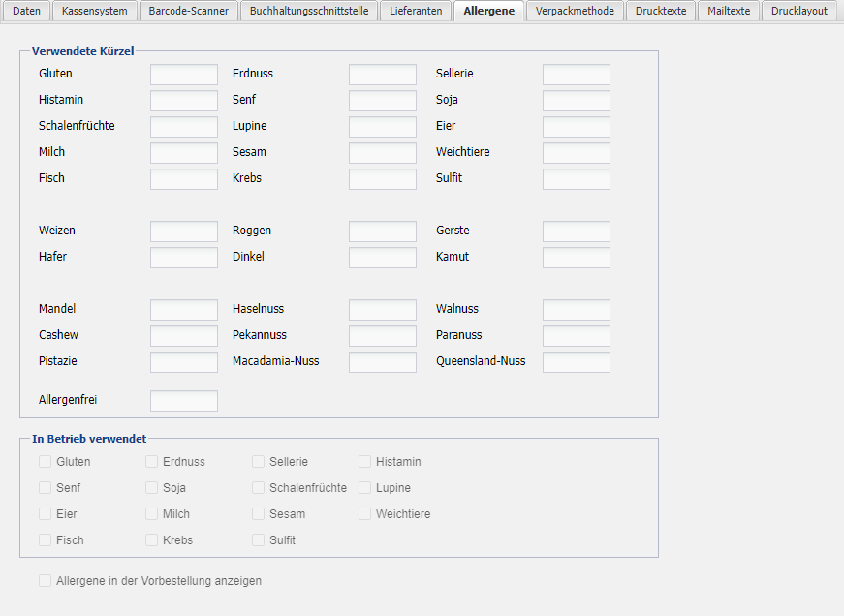Click the Haselnuss abbreviation input
Viewport: 844px width, 616px height.
pos(383,310)
